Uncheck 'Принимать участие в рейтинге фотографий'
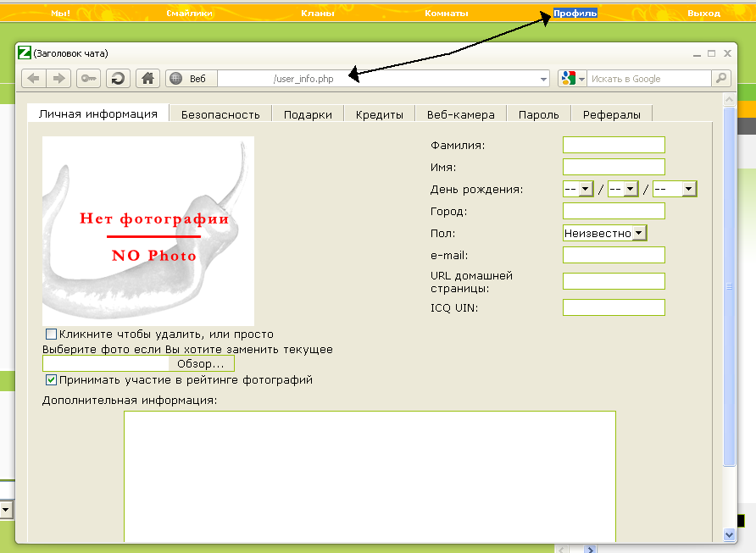The image size is (756, 553). point(52,380)
